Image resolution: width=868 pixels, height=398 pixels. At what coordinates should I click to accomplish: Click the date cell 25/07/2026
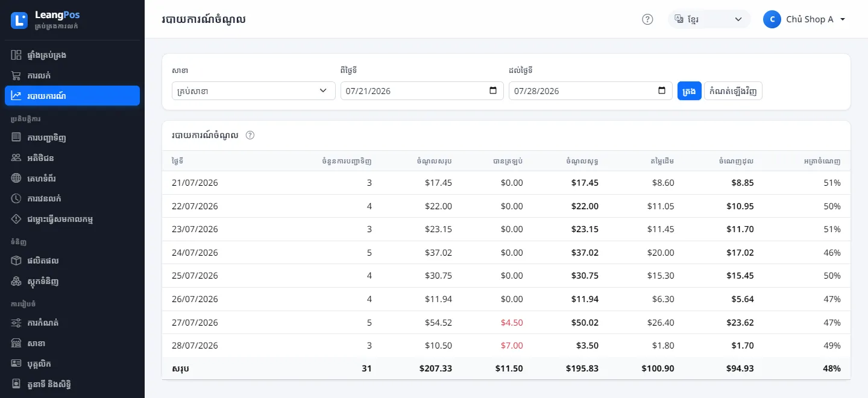[195, 276]
